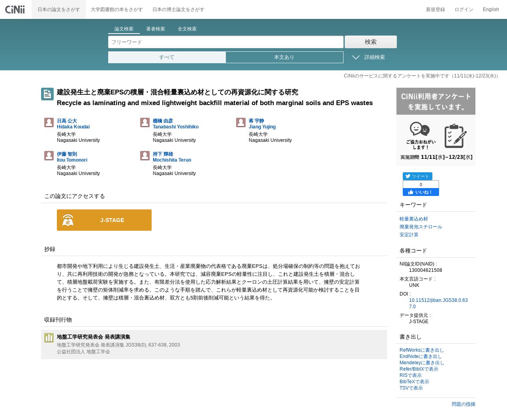Viewport: 507px width, 420px height.
Task: Click author avatar icon for Mochishita Teruo
Action: point(145,156)
